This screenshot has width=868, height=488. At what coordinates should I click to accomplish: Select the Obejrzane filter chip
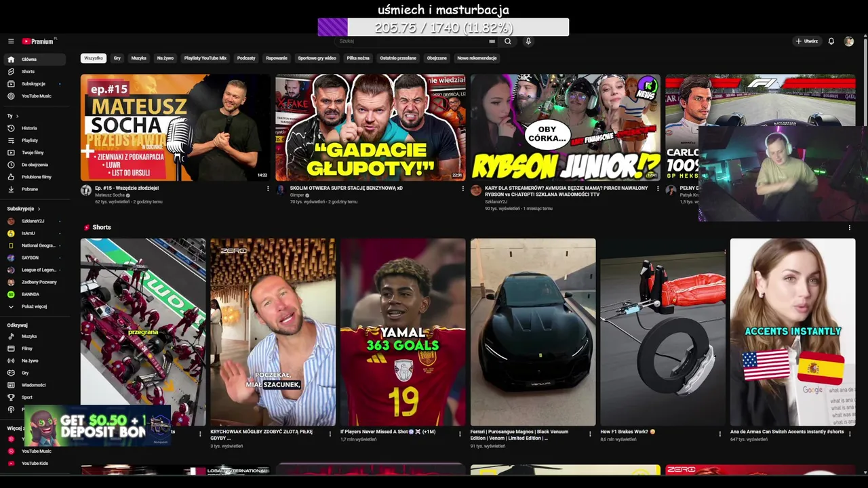(x=437, y=58)
